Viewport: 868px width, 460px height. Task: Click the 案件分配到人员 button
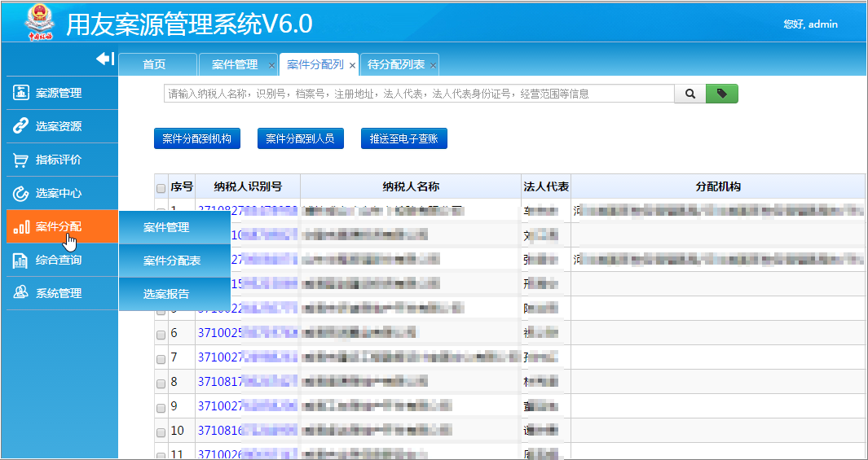click(x=301, y=138)
